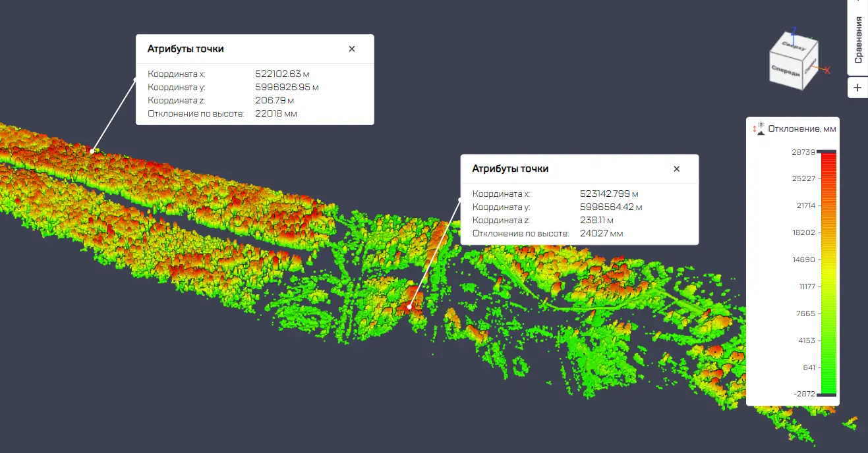Screen dimensions: 868x453
Task: Click the 'Отклонение по высоте' value 22018 мм
Action: [x=276, y=113]
